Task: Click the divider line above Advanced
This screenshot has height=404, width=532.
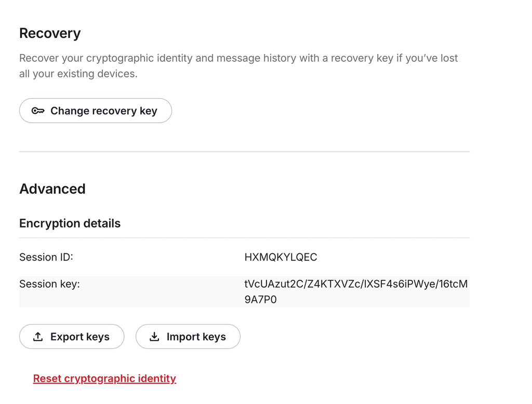Action: [x=244, y=152]
